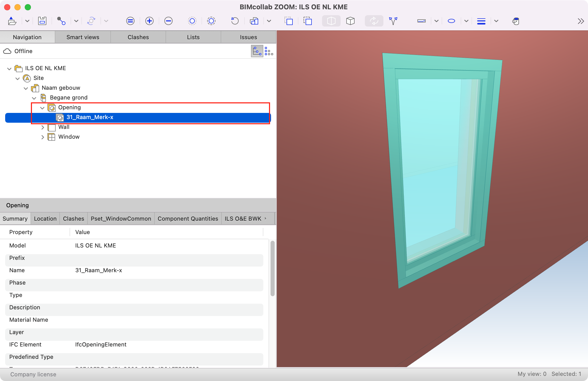Click the line thickness icon
Screen dimensions: 588x381
tap(481, 21)
